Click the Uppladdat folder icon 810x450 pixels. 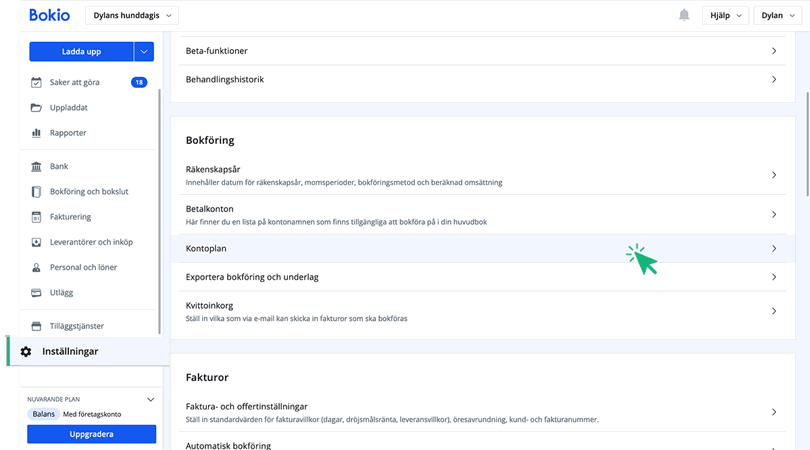point(36,107)
